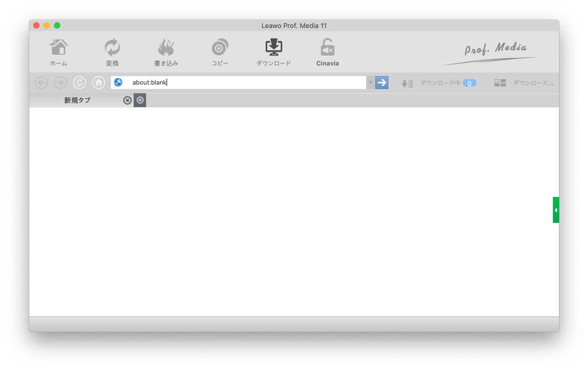Screen dimensions: 588x370
Task: Go to browser home page button
Action: tap(98, 83)
